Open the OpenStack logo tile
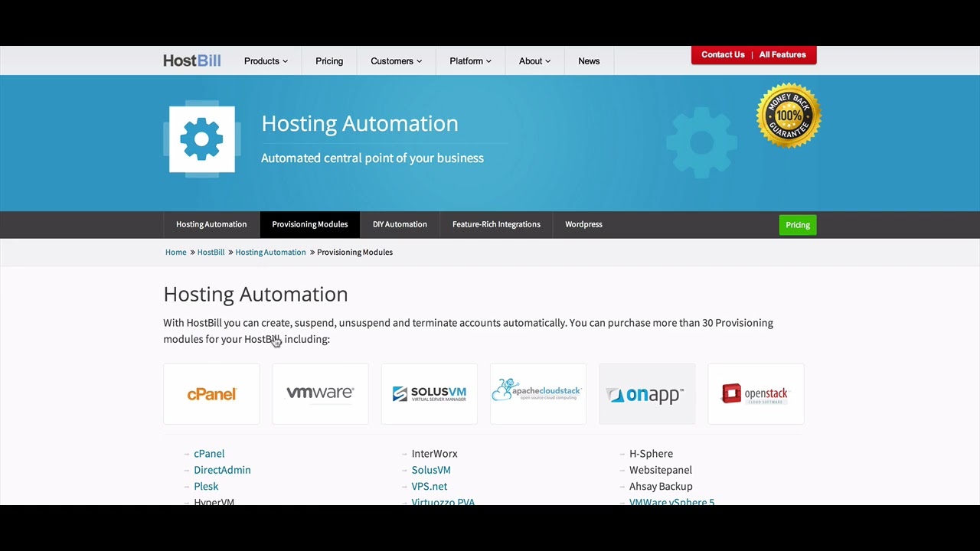Screen dimensions: 980x551 [x=756, y=393]
